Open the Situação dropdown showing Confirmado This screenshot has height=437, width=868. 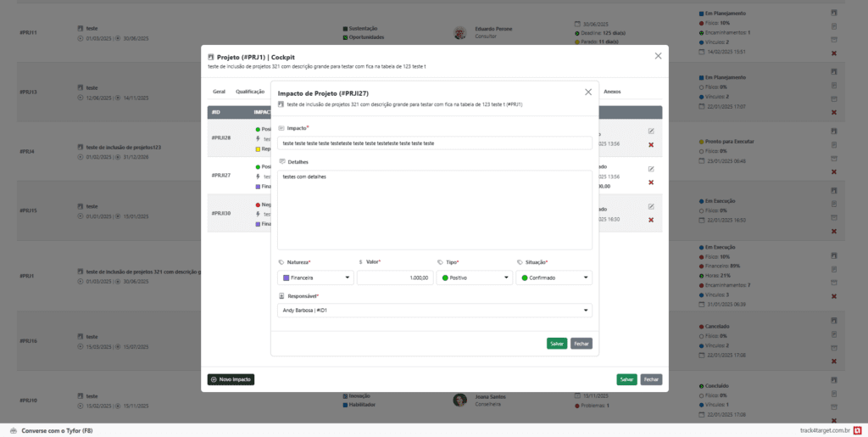[554, 277]
